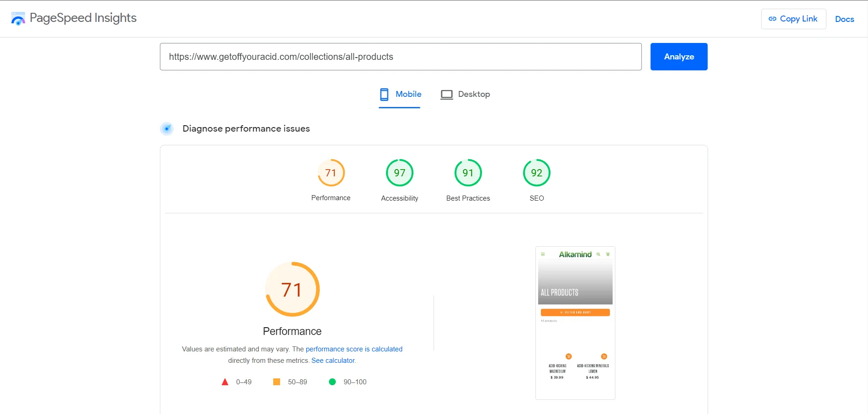Click the PageSpeed Insights logo icon
868x414 pixels.
pos(18,19)
